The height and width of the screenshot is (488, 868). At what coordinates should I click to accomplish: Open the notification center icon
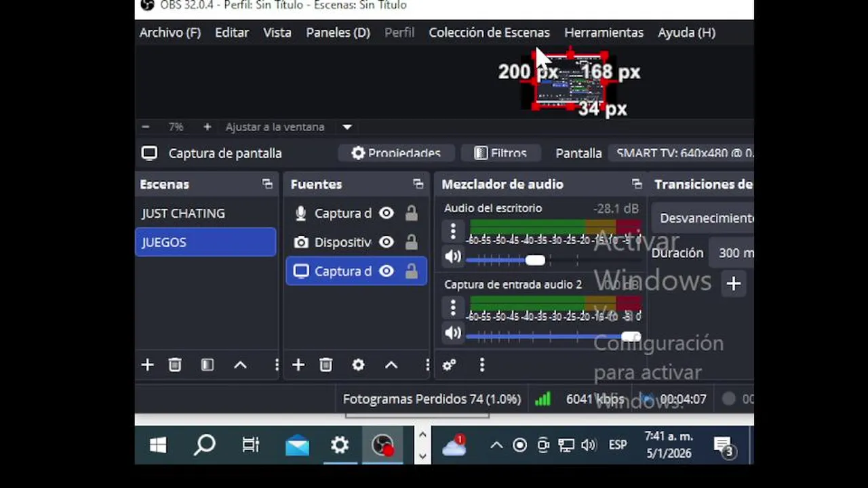[725, 446]
